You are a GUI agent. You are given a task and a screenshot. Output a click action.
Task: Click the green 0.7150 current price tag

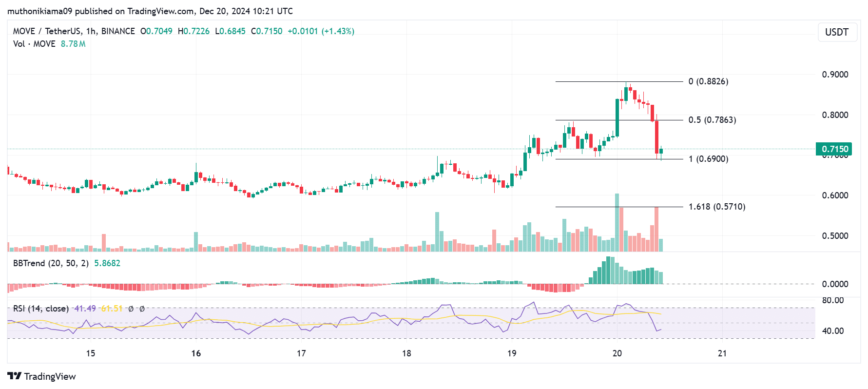835,149
